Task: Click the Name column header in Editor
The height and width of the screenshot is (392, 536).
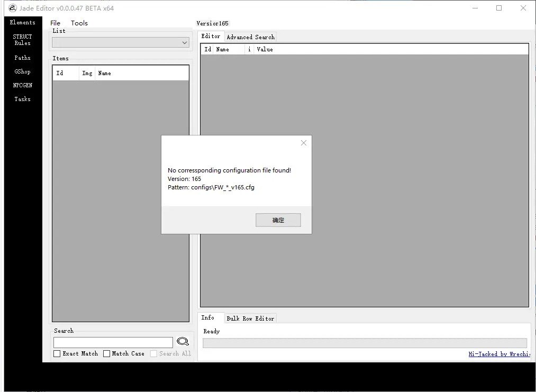Action: 229,49
